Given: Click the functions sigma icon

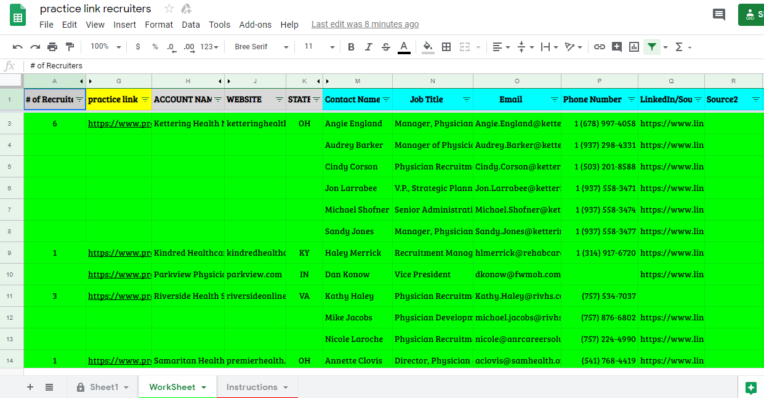Looking at the screenshot, I should pos(679,47).
